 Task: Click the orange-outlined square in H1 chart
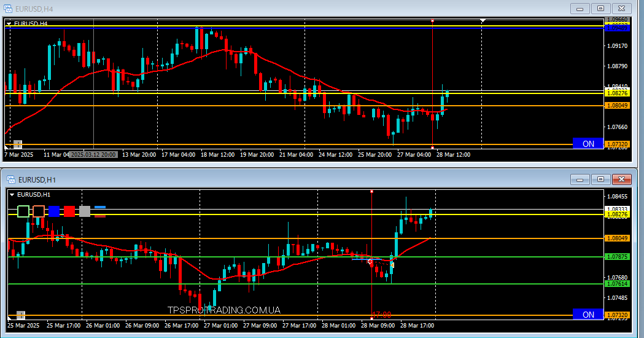pyautogui.click(x=39, y=211)
